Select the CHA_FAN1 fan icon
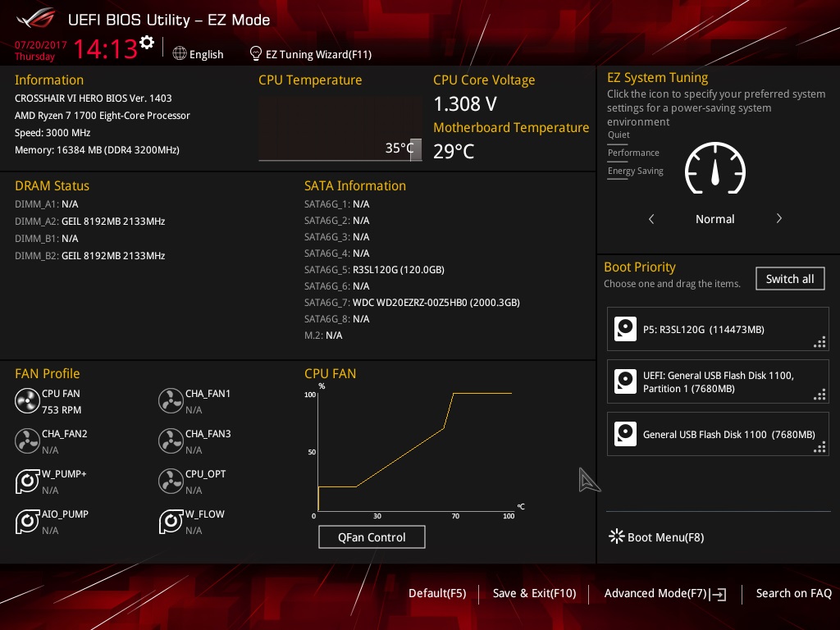This screenshot has height=630, width=840. tap(171, 401)
